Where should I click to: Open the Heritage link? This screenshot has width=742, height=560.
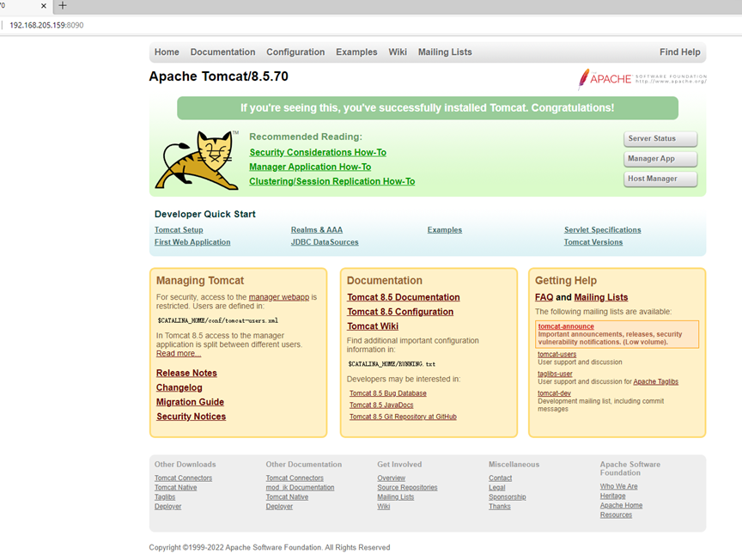click(613, 496)
